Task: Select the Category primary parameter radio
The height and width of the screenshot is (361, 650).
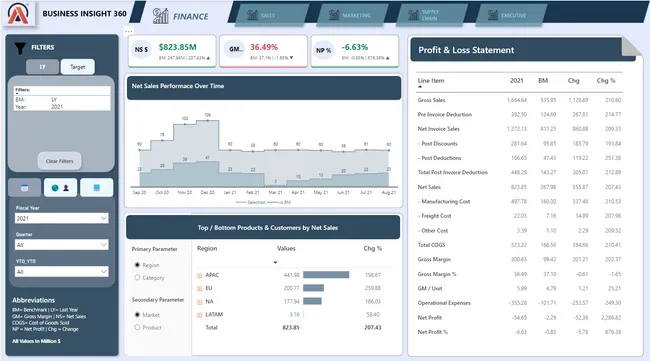Action: click(137, 278)
